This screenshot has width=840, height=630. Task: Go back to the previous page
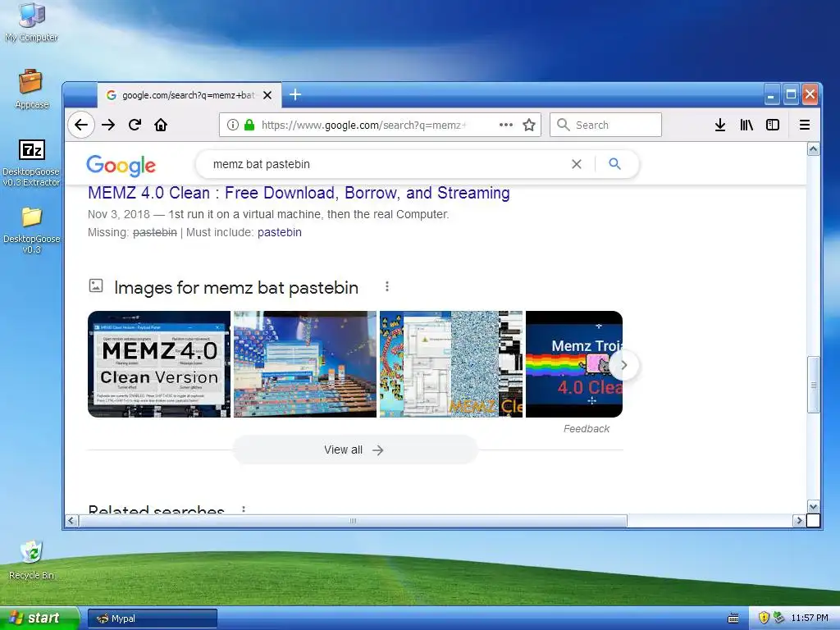click(81, 125)
